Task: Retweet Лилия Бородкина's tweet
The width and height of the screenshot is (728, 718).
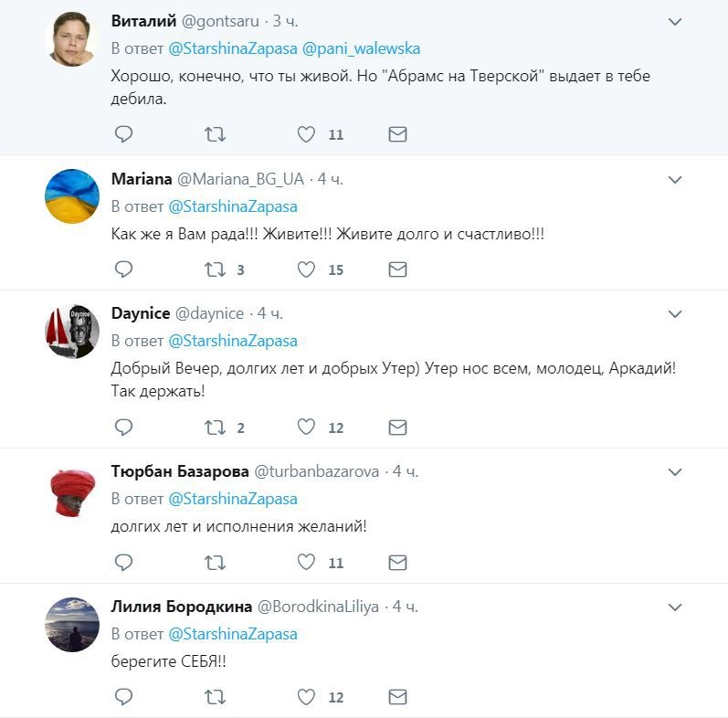Action: click(215, 697)
